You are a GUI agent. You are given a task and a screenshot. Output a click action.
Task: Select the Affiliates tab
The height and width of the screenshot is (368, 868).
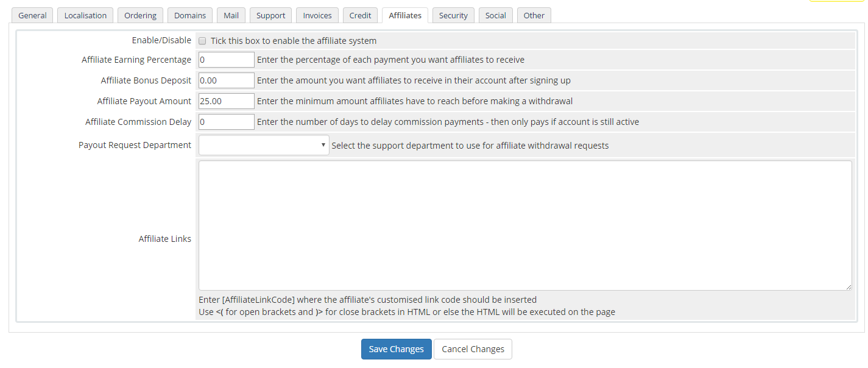[405, 15]
